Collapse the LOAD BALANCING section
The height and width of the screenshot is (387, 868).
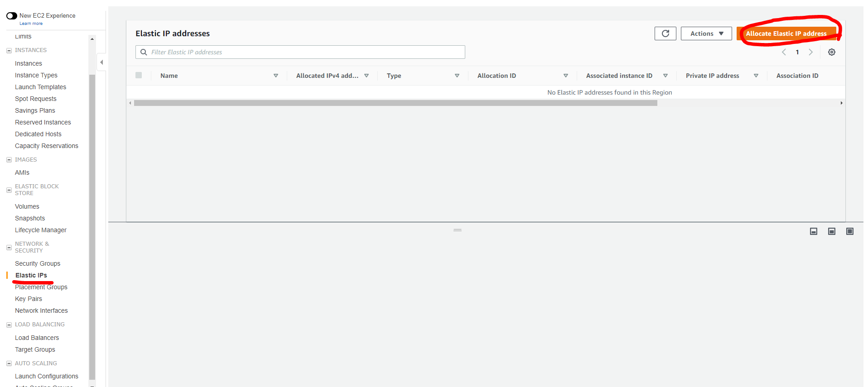(9, 325)
